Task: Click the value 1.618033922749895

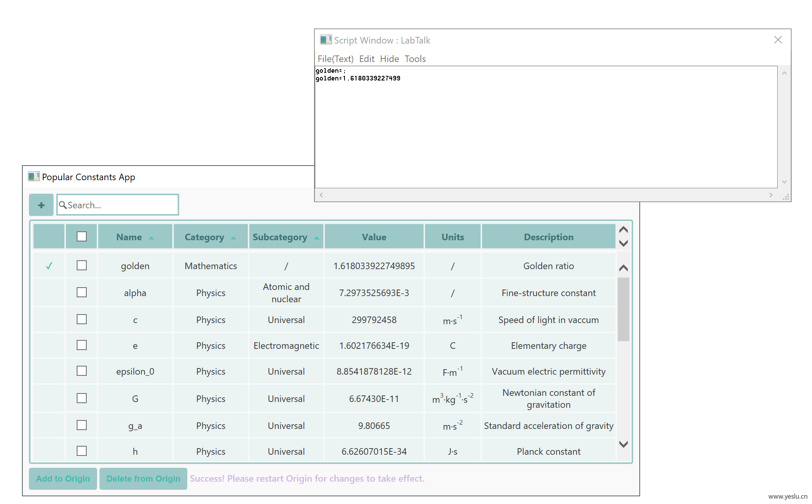Action: (x=374, y=266)
